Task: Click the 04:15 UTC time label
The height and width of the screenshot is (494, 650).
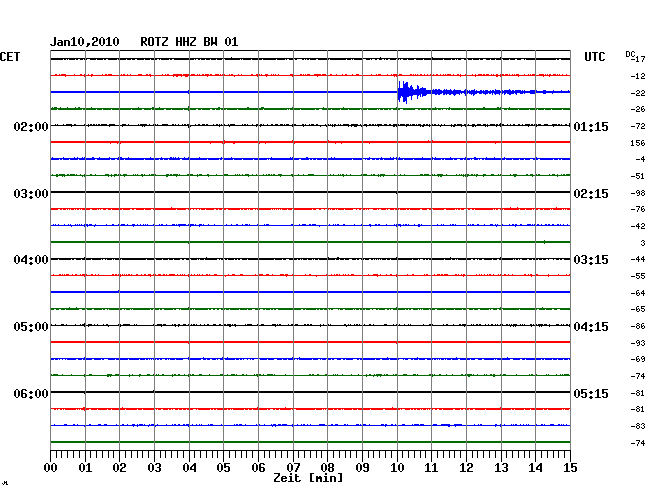Action: point(591,327)
